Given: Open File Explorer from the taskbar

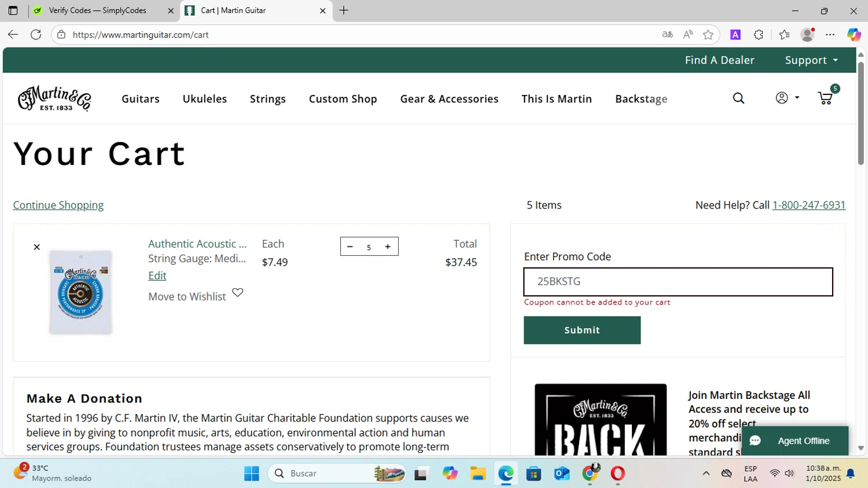Looking at the screenshot, I should [477, 474].
